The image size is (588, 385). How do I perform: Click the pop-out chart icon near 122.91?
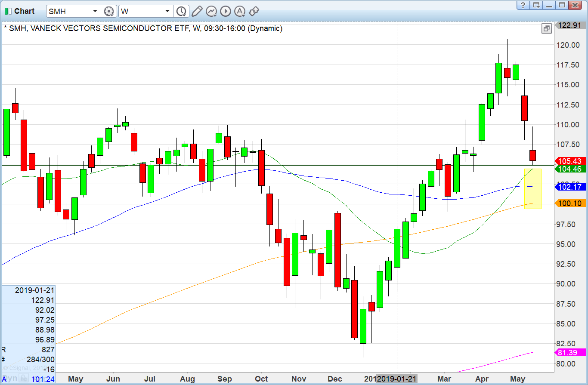pyautogui.click(x=547, y=28)
